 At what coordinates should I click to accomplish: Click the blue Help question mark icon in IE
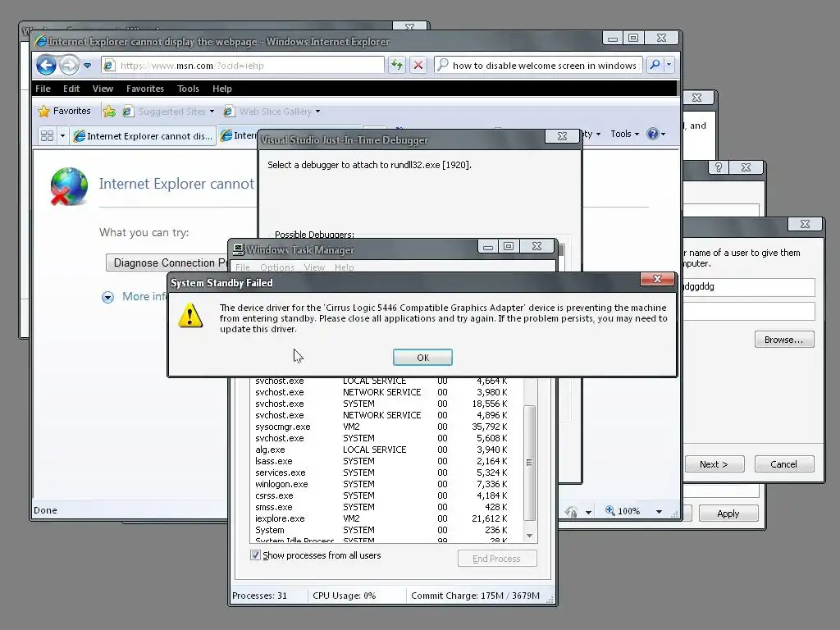click(652, 134)
